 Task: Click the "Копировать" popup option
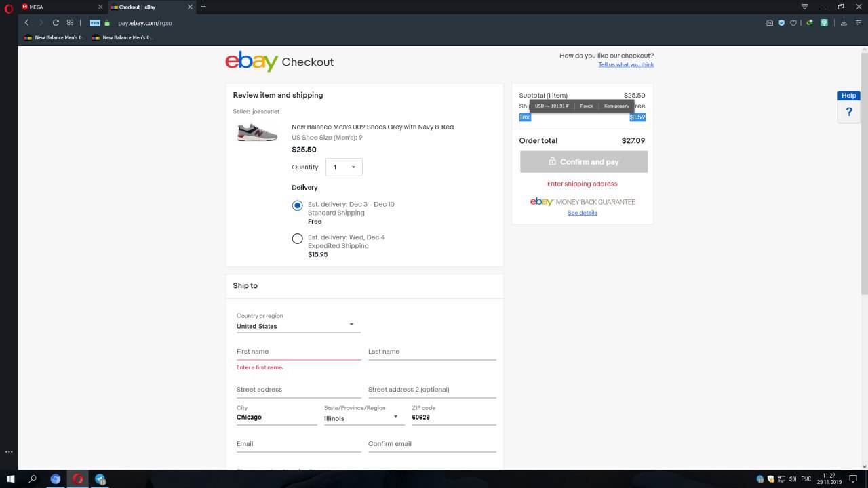616,106
